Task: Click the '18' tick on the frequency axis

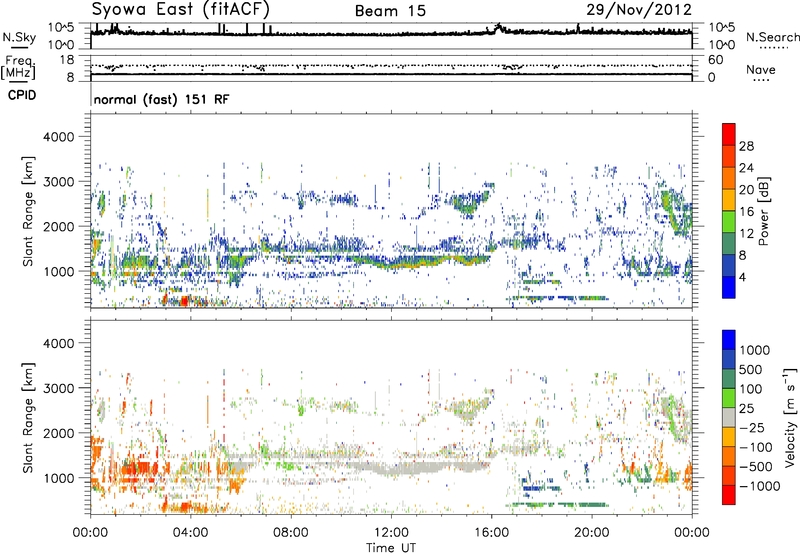Action: (x=67, y=60)
